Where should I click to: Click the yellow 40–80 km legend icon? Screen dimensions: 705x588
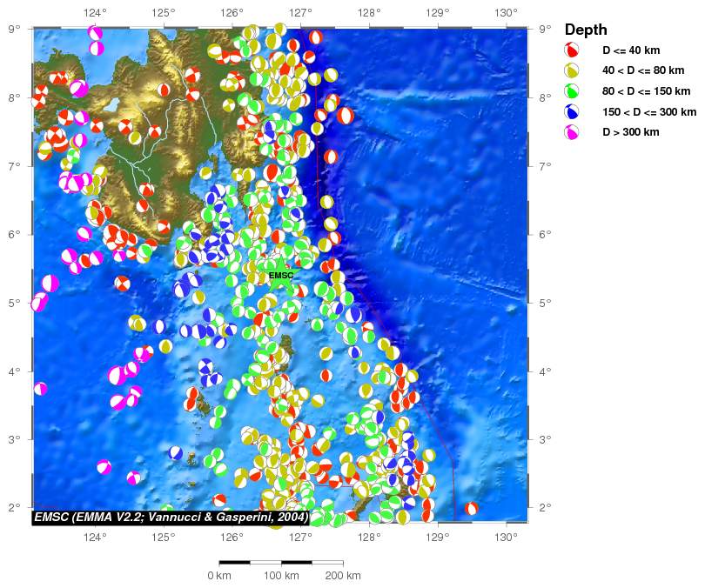(573, 70)
